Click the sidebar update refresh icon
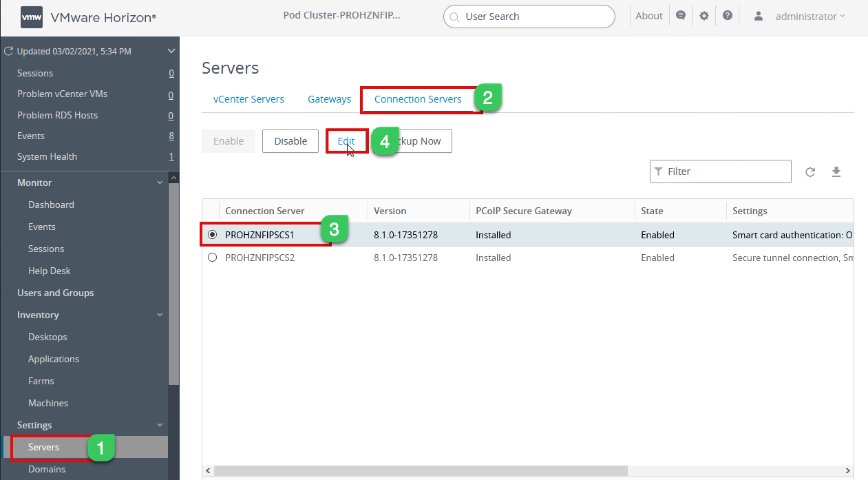Image resolution: width=868 pixels, height=480 pixels. click(x=9, y=51)
